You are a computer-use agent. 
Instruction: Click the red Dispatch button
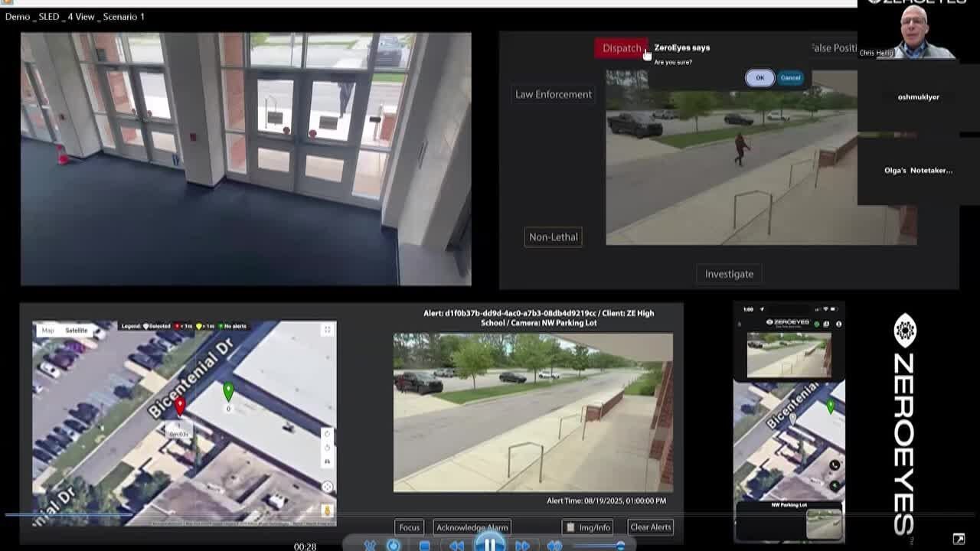(622, 48)
